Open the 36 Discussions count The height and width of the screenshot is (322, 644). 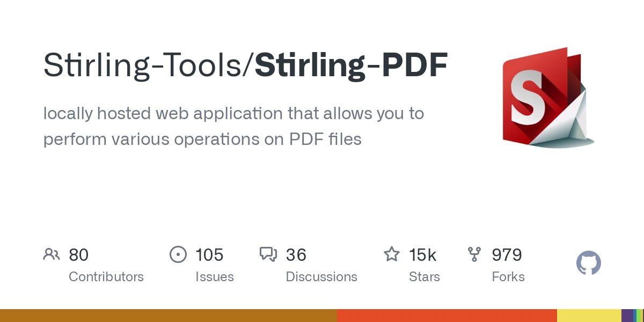click(296, 255)
